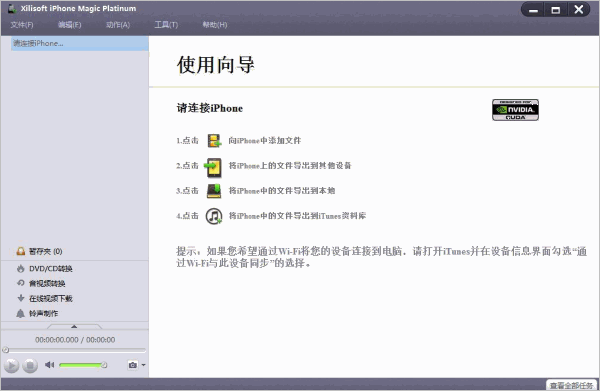The width and height of the screenshot is (600, 391).
Task: Collapse the preview panel with the up arrow
Action: coord(74,326)
